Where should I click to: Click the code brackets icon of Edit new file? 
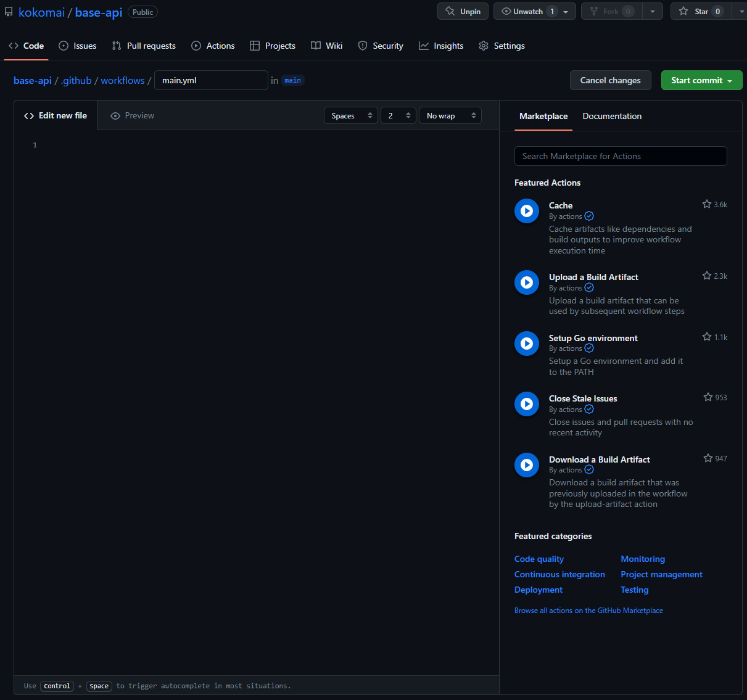tap(29, 116)
